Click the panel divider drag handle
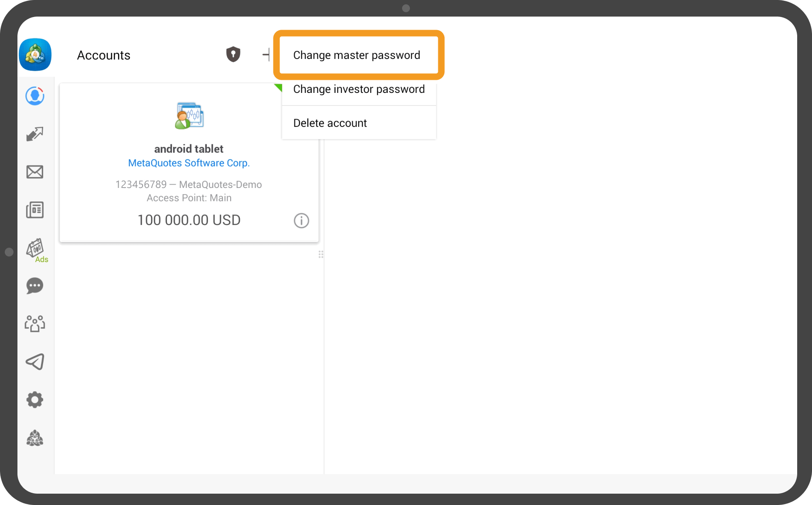This screenshot has width=812, height=505. (321, 254)
